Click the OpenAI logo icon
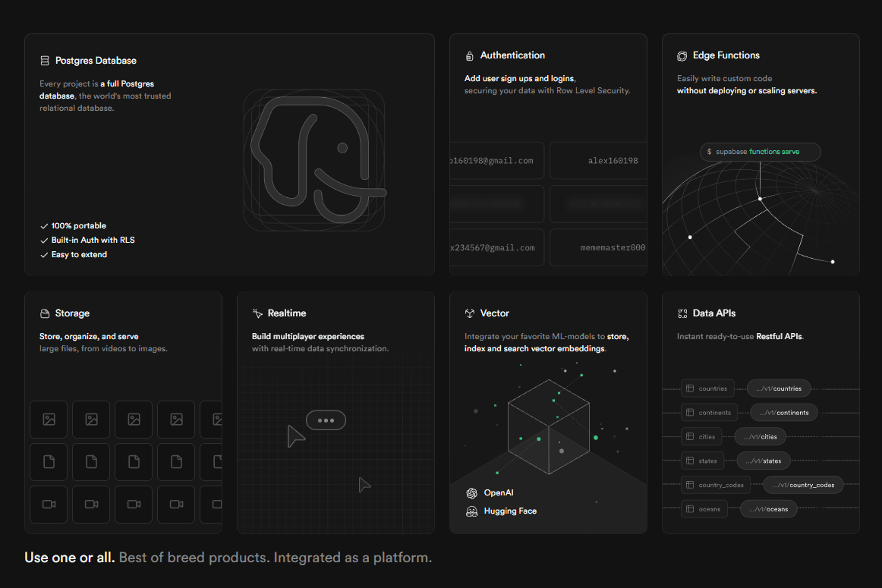Screen dimensions: 882x588 click(x=471, y=493)
